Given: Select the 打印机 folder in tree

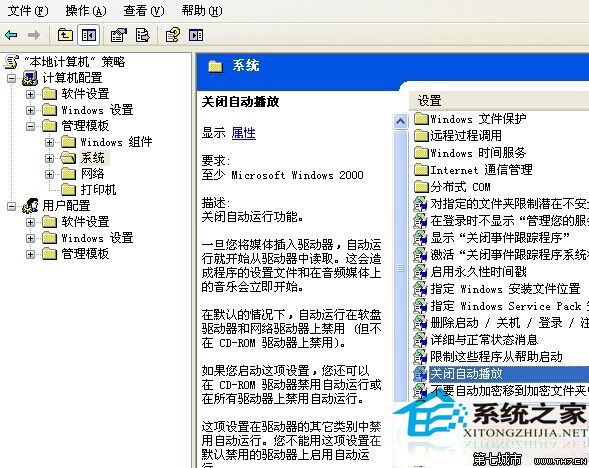Looking at the screenshot, I should click(98, 190).
